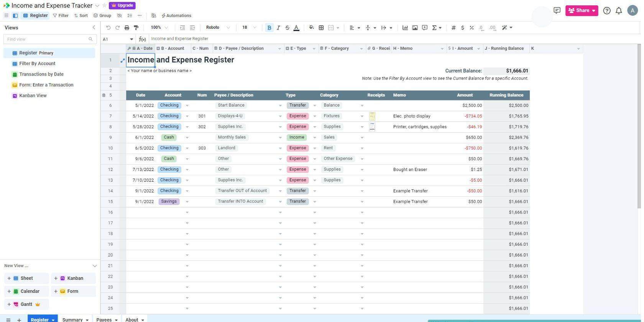Toggle bold formatting
The height and width of the screenshot is (322, 644).
269,28
